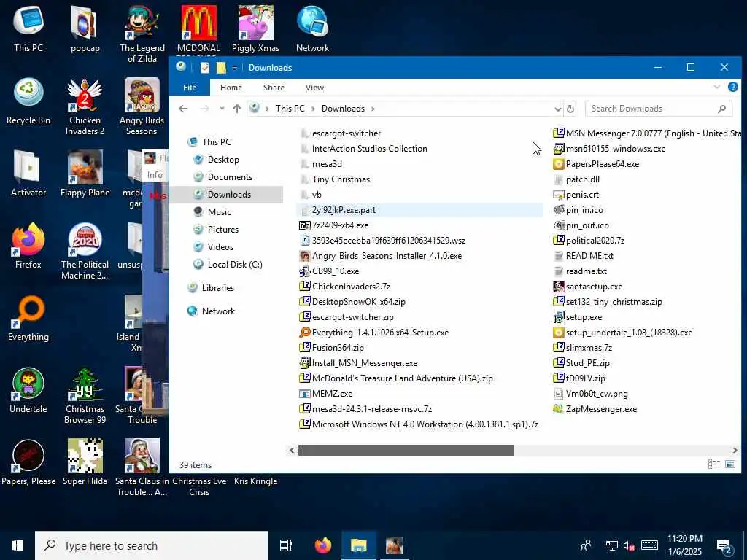Select the Chicken Invaders 2 desktop shortcut
The height and width of the screenshot is (560, 747).
coord(85,106)
